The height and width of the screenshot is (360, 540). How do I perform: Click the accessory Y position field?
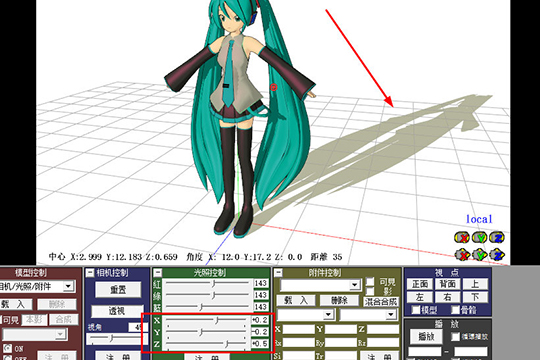coord(340,329)
